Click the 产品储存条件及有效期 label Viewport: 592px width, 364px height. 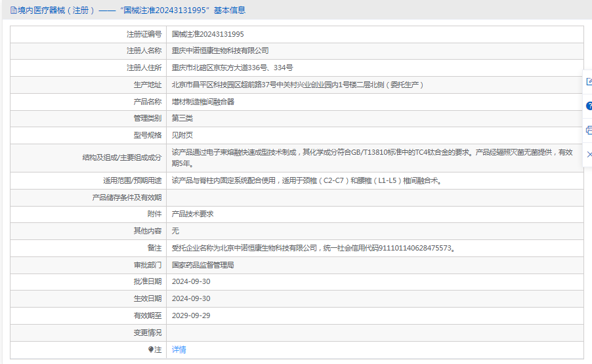127,197
